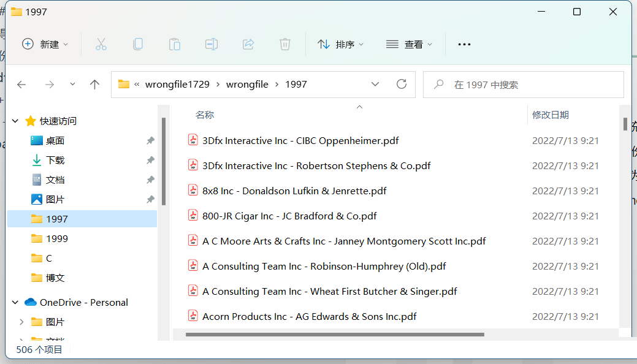Click folder icon in address bar
637x364 pixels.
click(x=123, y=84)
